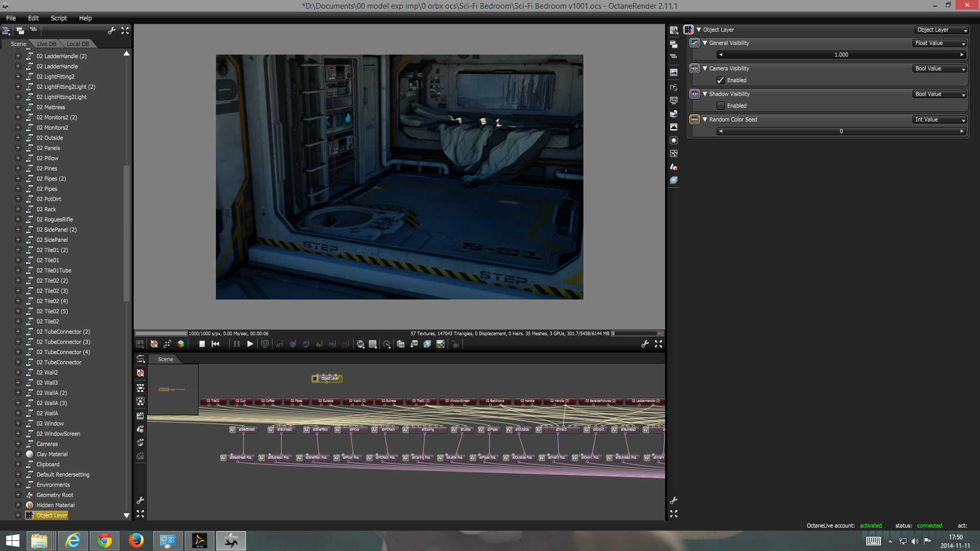Open the Script menu
980x551 pixels.
point(59,18)
